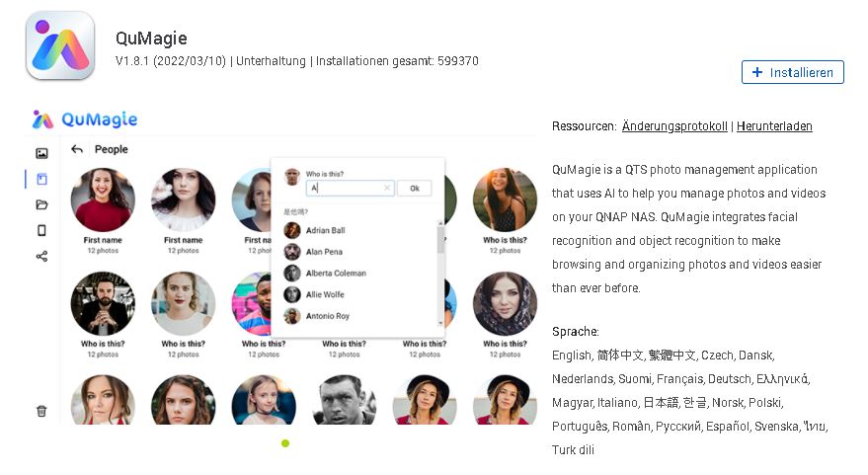This screenshot has width=868, height=475.
Task: Click the suggestion list scrollbar down arrow
Action: [x=440, y=323]
